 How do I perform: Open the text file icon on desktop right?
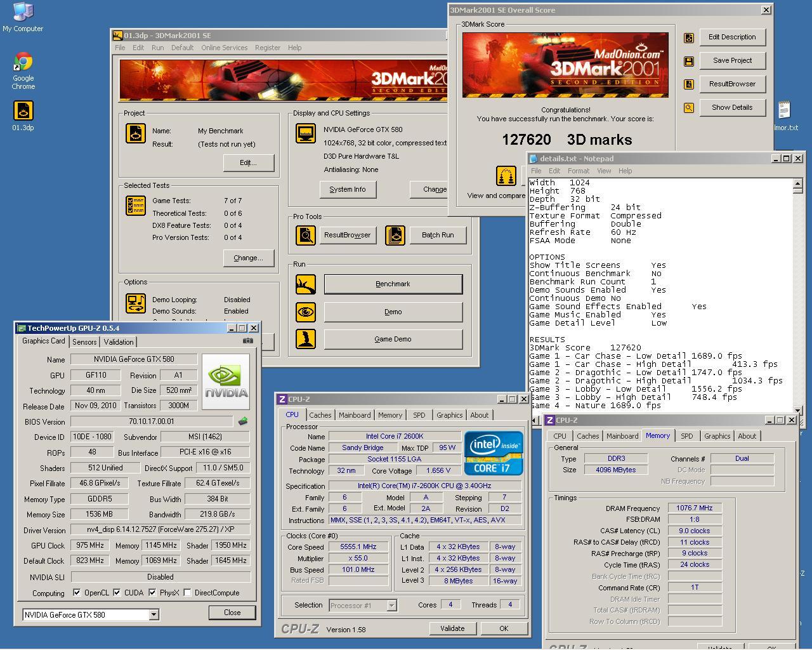(785, 111)
